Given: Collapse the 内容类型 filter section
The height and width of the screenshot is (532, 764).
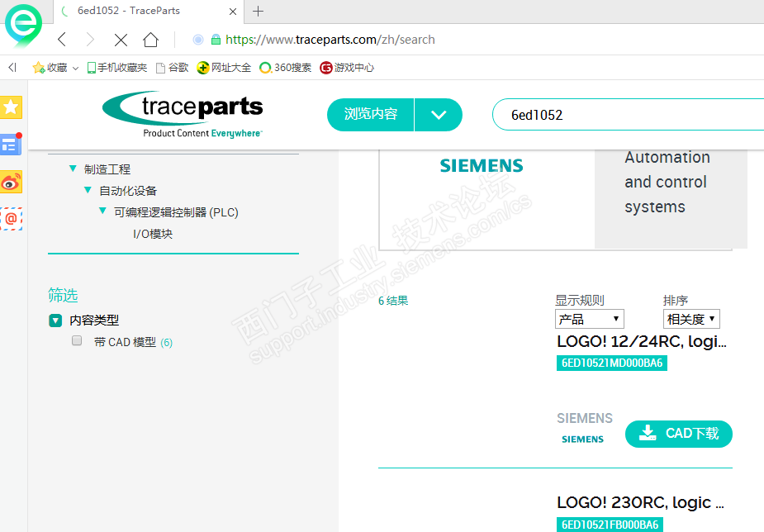Looking at the screenshot, I should [55, 321].
